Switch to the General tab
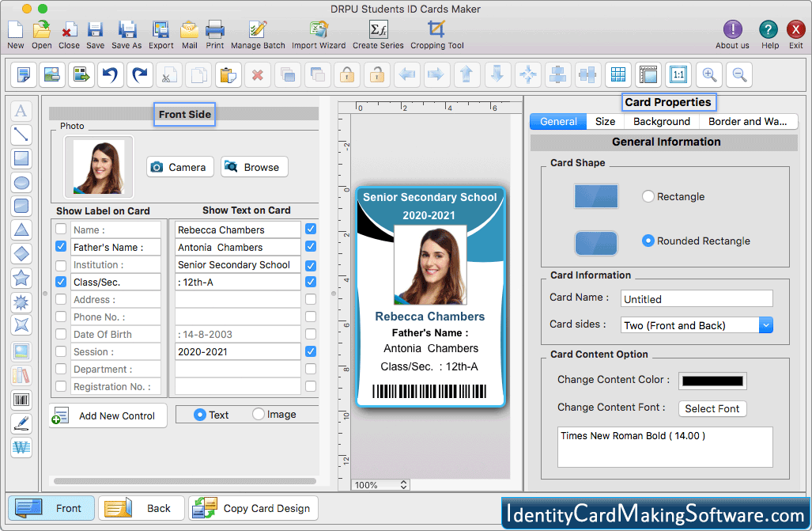 coord(558,121)
